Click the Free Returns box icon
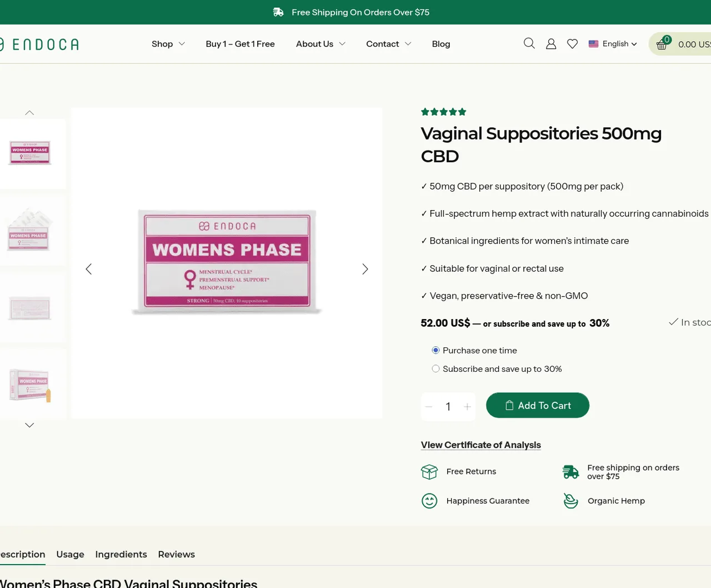711x588 pixels. pyautogui.click(x=429, y=472)
